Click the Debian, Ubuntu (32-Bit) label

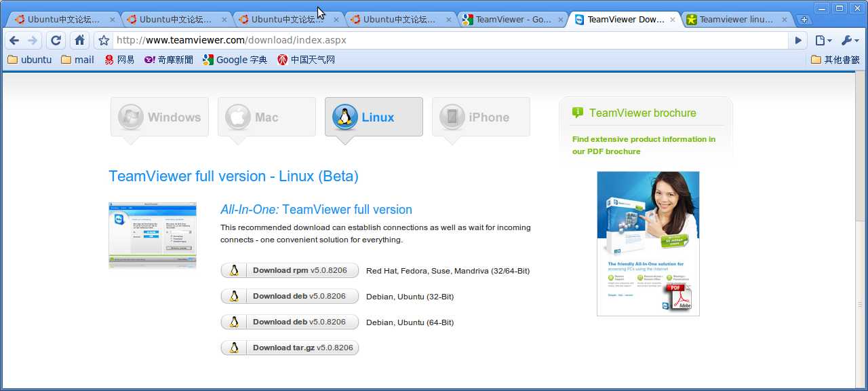410,297
